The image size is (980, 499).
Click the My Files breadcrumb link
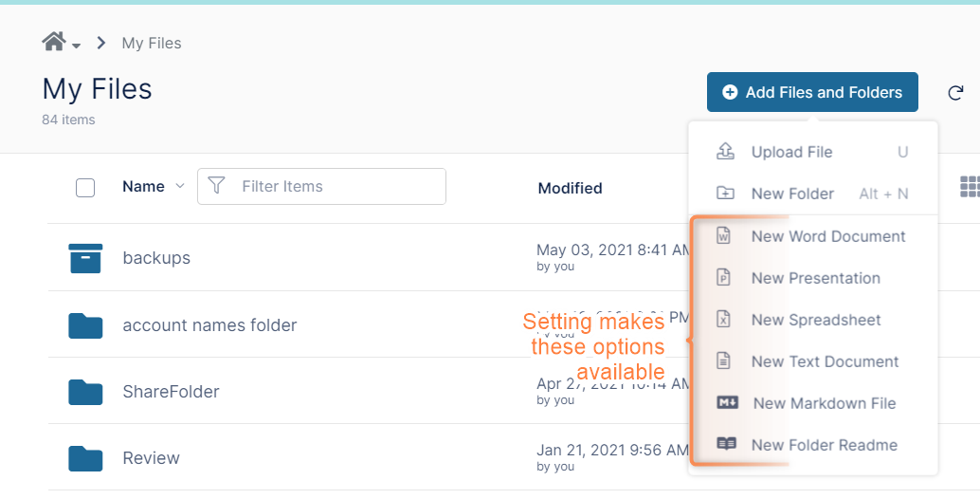(152, 43)
